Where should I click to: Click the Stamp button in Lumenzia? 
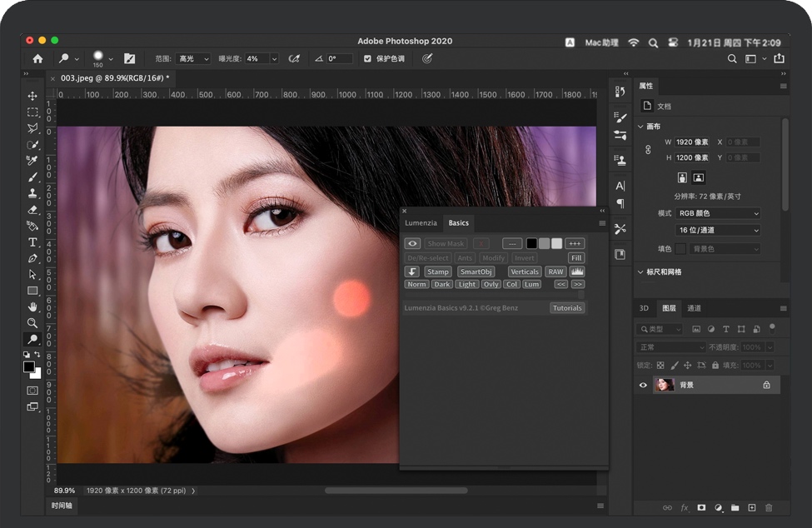(x=438, y=271)
